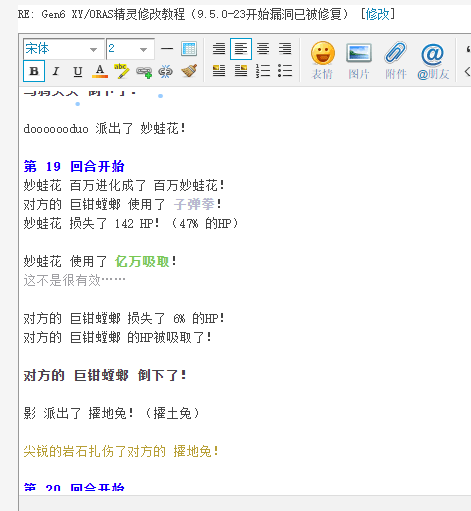Click the 修改 link in the title
This screenshot has width=471, height=511.
(377, 14)
